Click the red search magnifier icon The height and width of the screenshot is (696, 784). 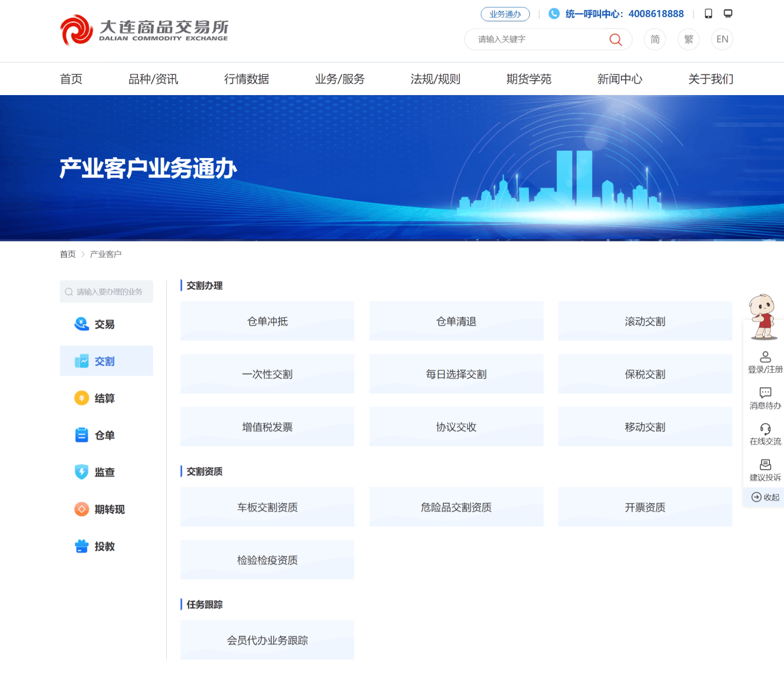pos(615,40)
